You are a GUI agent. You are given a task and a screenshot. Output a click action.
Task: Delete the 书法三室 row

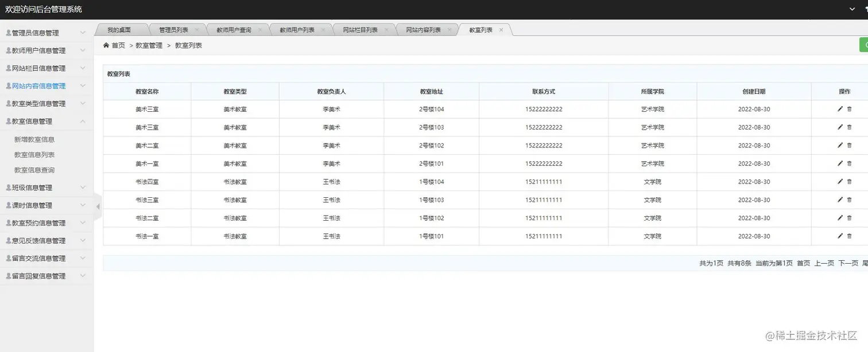click(850, 200)
